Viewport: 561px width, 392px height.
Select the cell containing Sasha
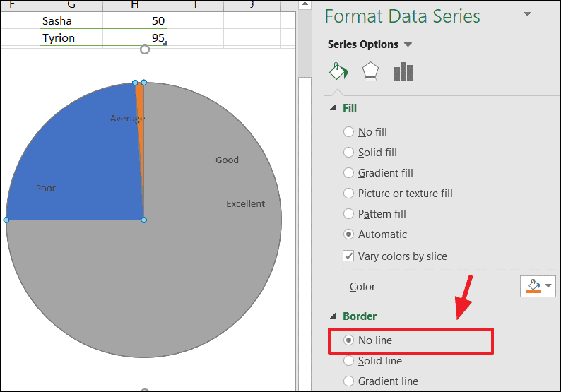coord(71,20)
